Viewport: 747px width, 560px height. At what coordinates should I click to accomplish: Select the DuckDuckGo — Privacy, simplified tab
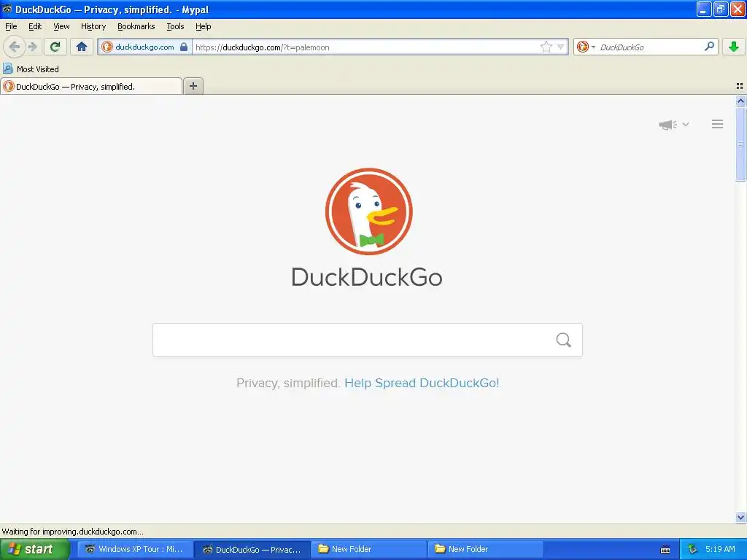coord(90,86)
